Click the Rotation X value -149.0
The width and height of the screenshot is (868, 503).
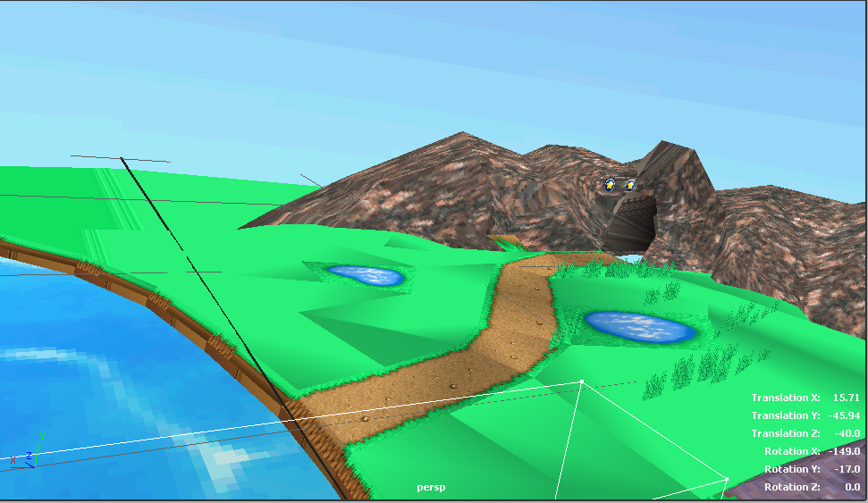[844, 451]
